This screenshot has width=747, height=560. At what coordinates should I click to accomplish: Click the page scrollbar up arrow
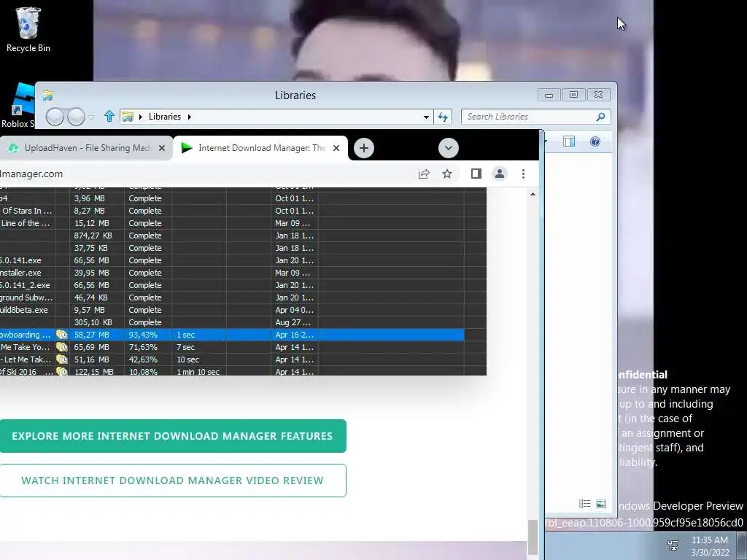pyautogui.click(x=533, y=194)
